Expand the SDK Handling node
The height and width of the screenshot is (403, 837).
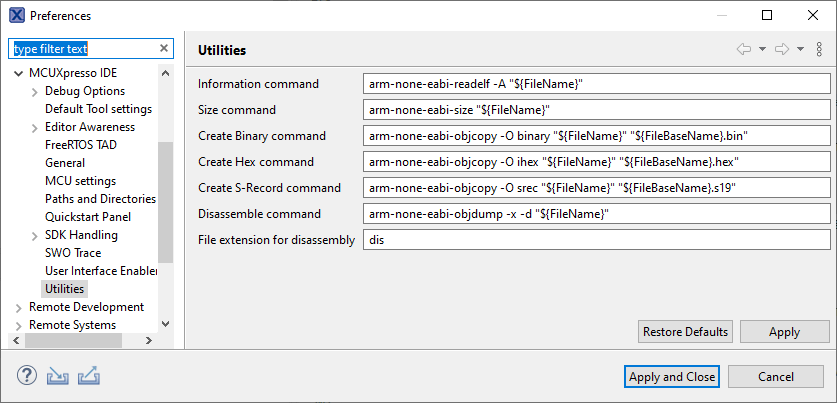35,235
